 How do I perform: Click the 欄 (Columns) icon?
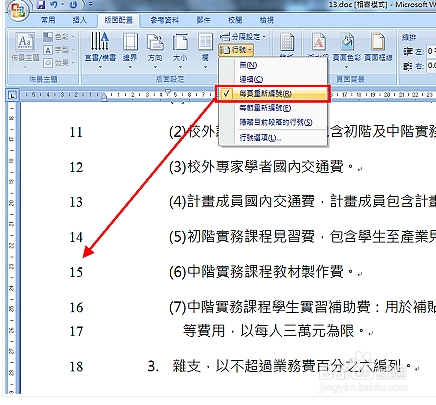coord(205,41)
